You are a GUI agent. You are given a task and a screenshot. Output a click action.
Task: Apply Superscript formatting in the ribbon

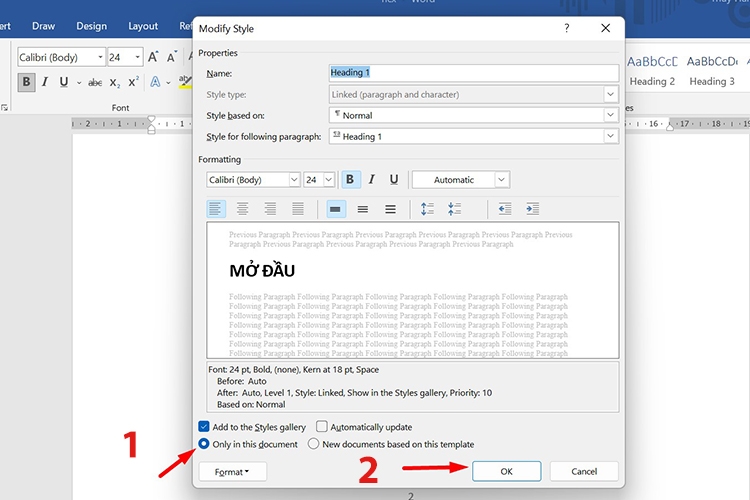pos(133,82)
